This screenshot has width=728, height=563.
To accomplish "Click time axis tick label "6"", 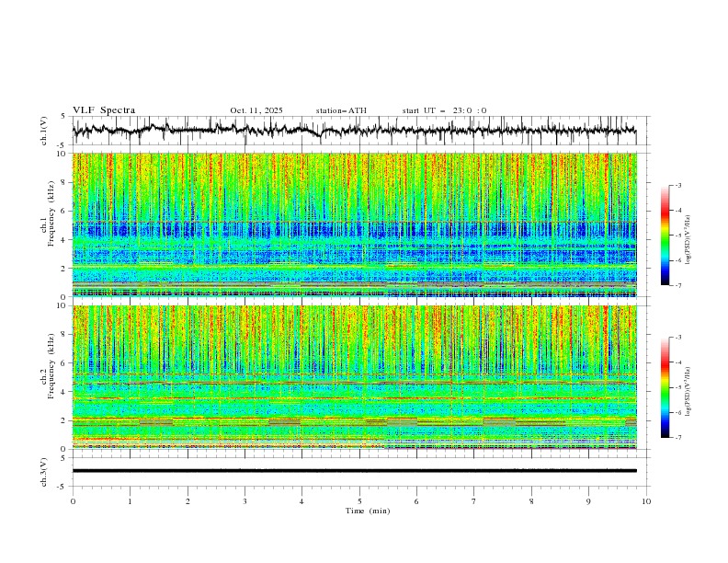I will tap(416, 501).
